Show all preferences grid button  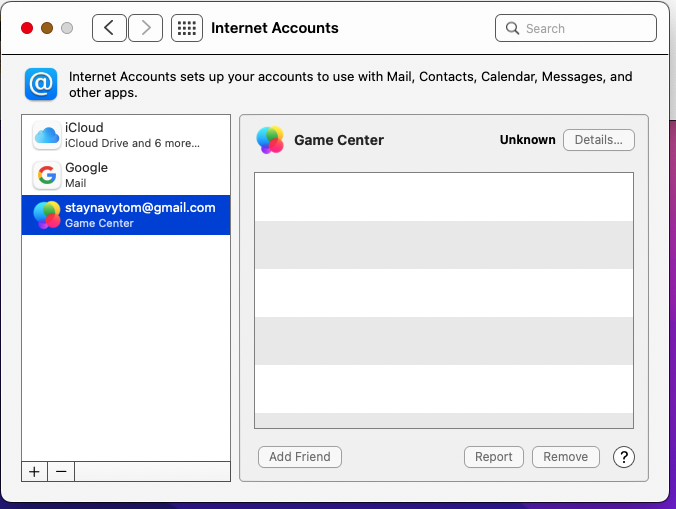tap(186, 28)
